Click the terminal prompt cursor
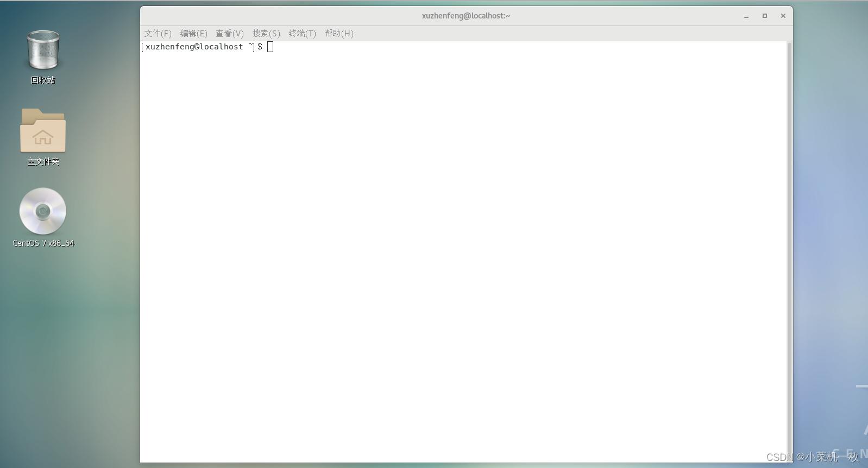Image resolution: width=868 pixels, height=468 pixels. point(270,47)
